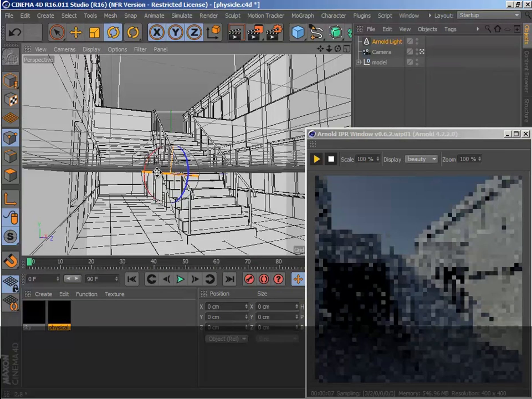The height and width of the screenshot is (399, 532).
Task: Expand the model object tree
Action: point(358,62)
